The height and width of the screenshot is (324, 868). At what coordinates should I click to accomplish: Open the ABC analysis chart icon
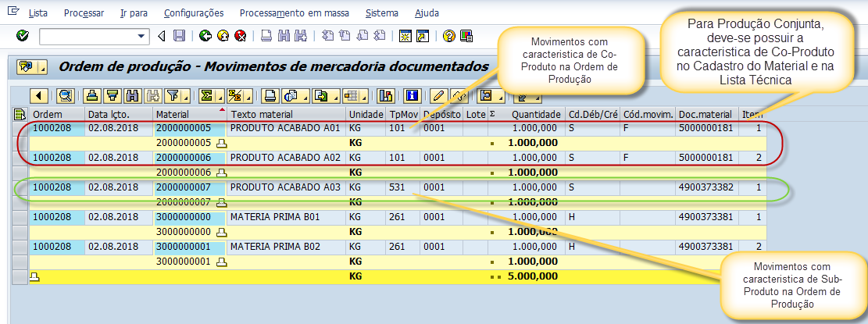pyautogui.click(x=385, y=96)
